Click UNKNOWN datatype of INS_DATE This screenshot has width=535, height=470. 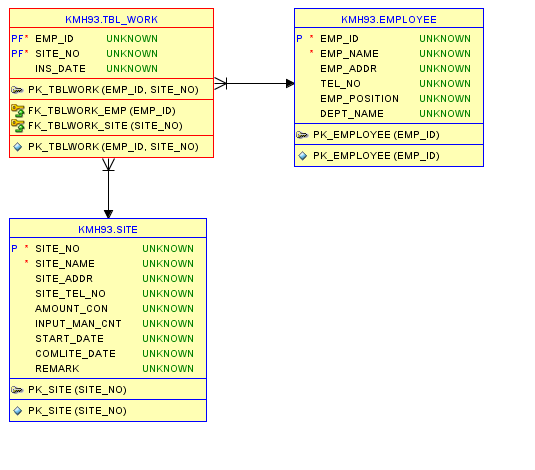point(132,69)
